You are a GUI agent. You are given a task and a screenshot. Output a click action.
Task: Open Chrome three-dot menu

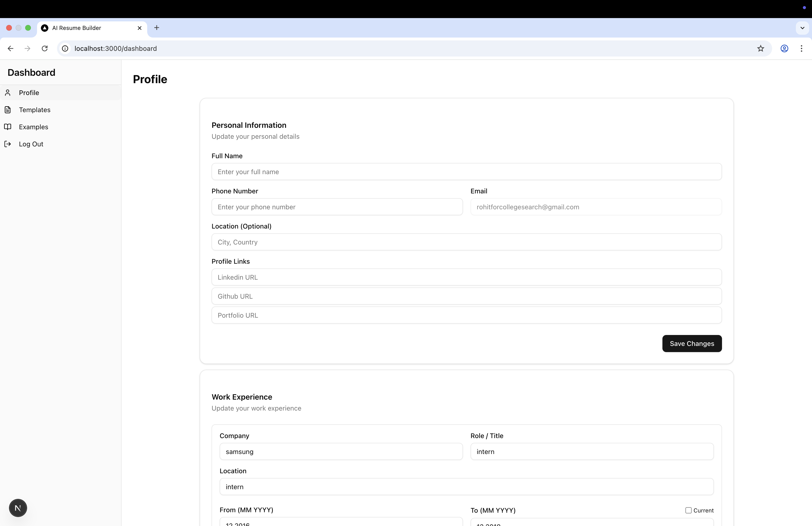pos(801,48)
